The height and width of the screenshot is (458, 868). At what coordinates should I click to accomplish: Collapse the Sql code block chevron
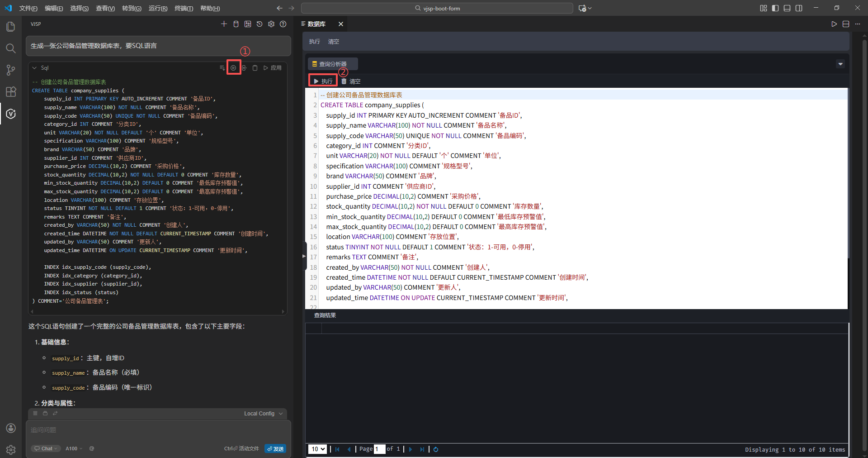click(x=34, y=68)
